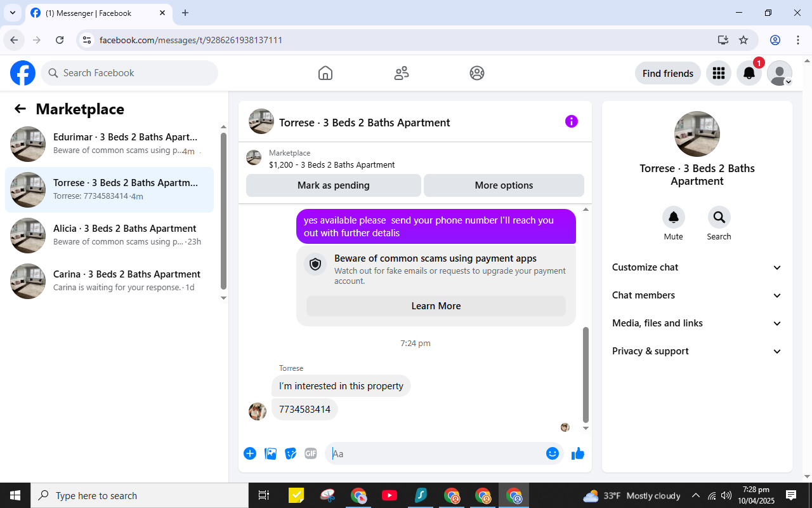Click the Find friends button

(x=668, y=73)
